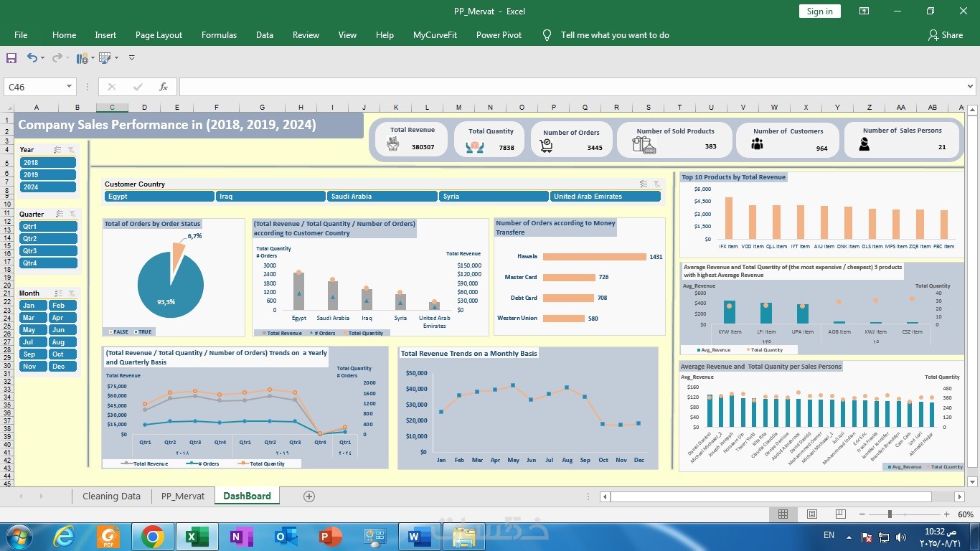Viewport: 980px width, 551px height.
Task: Switch to the PP_Mervat sheet tab
Action: [183, 496]
